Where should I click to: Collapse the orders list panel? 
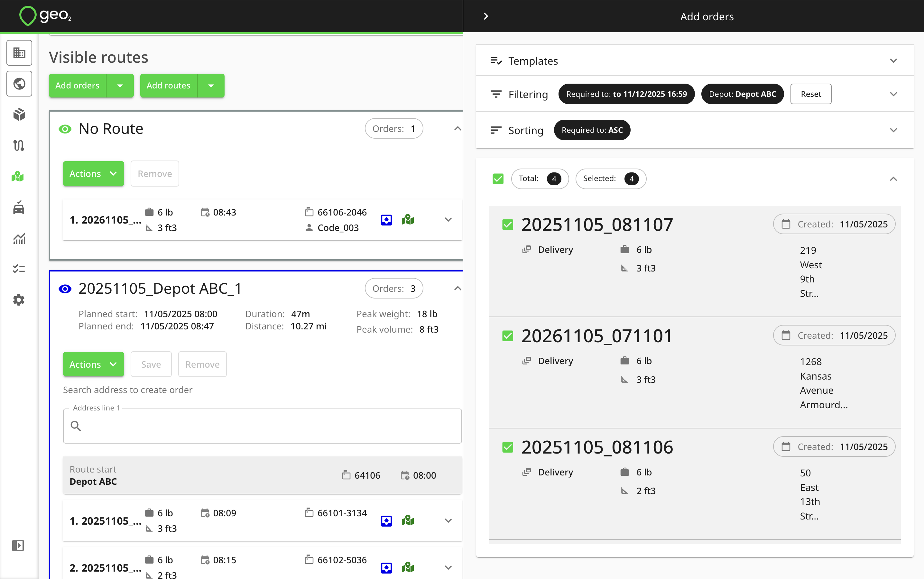click(893, 179)
